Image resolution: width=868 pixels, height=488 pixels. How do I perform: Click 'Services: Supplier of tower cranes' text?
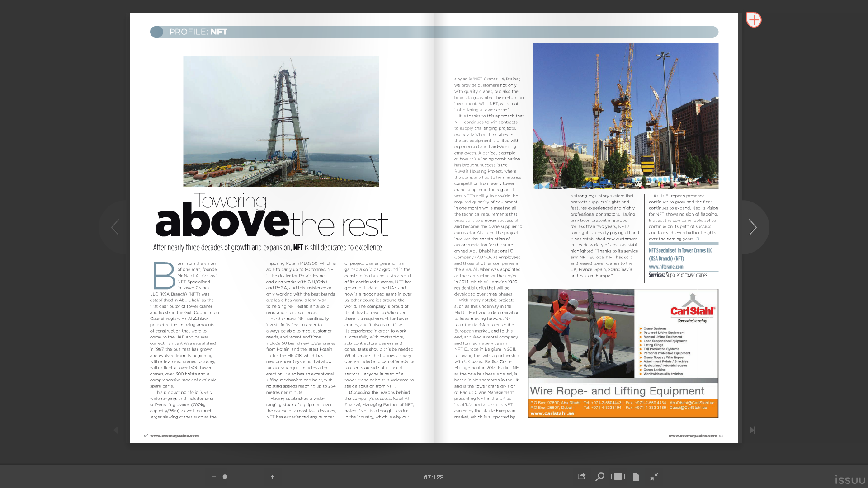[x=678, y=275]
